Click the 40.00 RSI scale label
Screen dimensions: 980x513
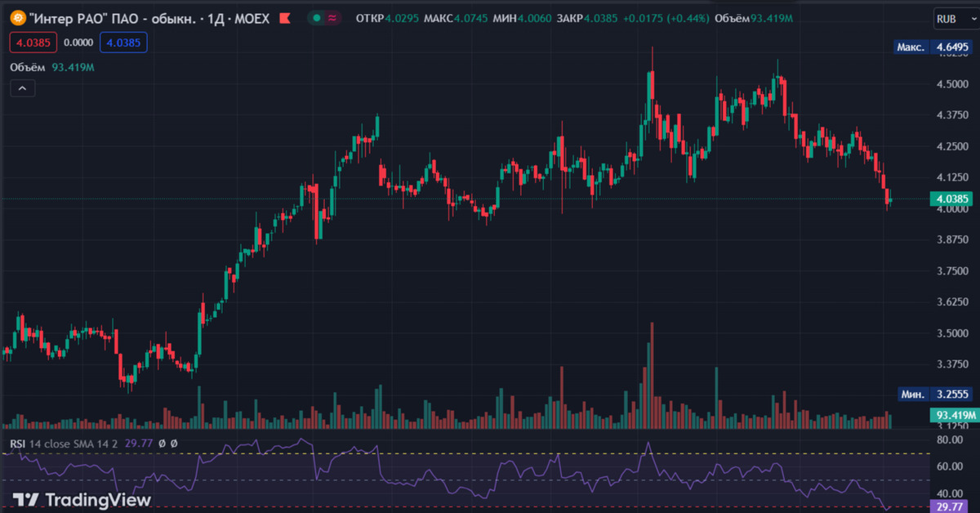(951, 493)
